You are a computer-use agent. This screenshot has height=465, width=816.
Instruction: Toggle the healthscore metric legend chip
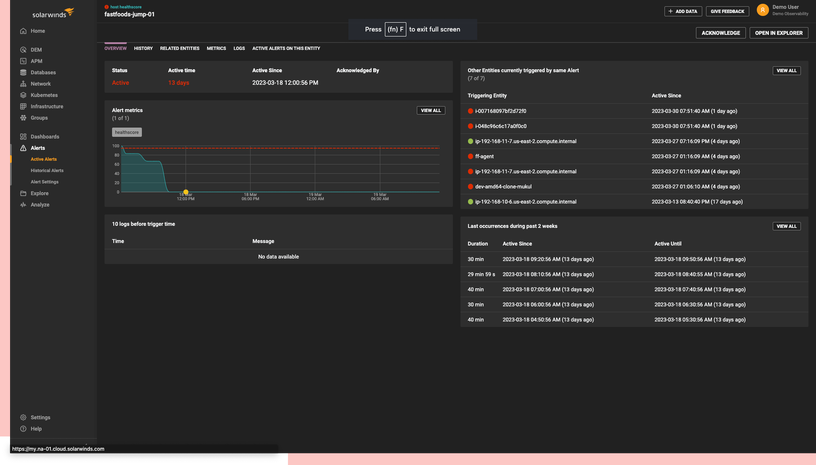[126, 132]
